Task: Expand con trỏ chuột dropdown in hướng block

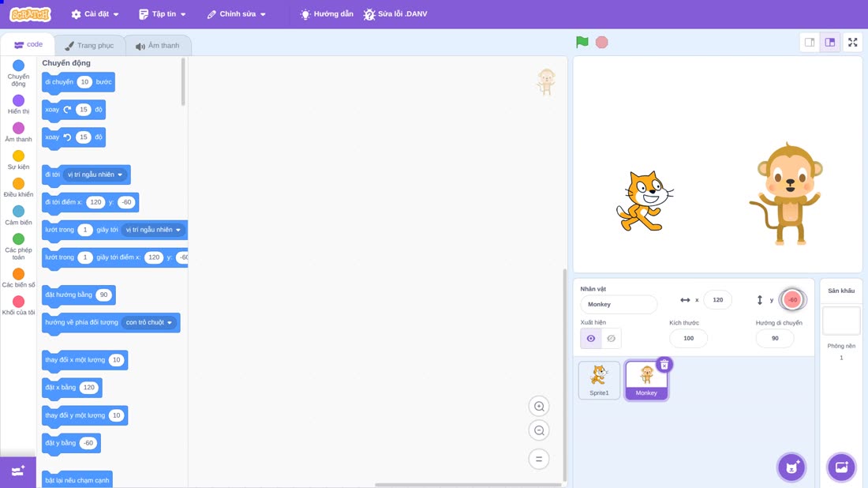Action: point(149,322)
